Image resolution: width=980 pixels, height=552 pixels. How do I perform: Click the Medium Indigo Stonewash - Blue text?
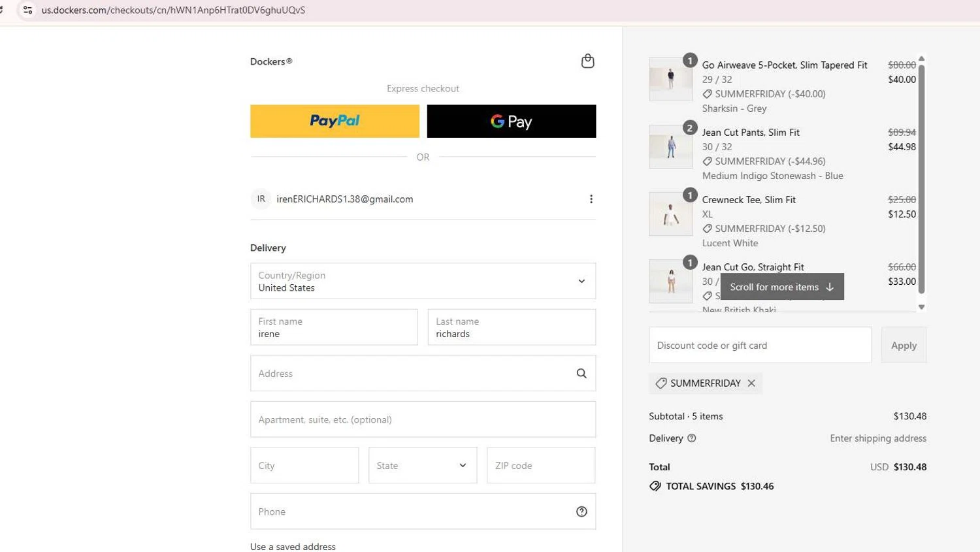[773, 176]
